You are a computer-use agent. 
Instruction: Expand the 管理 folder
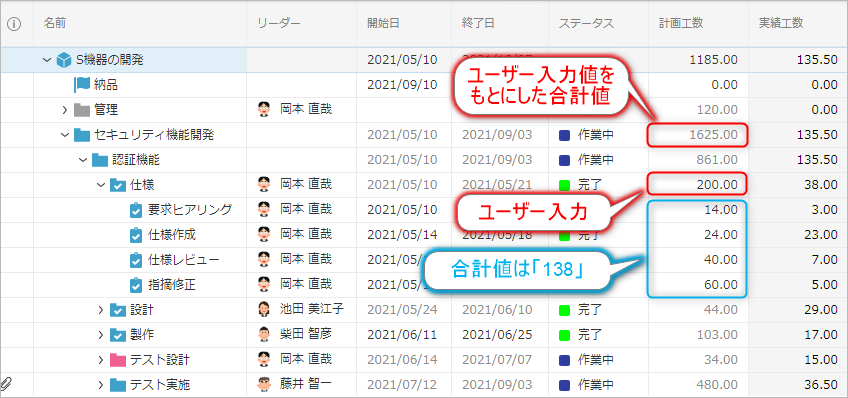pyautogui.click(x=65, y=110)
